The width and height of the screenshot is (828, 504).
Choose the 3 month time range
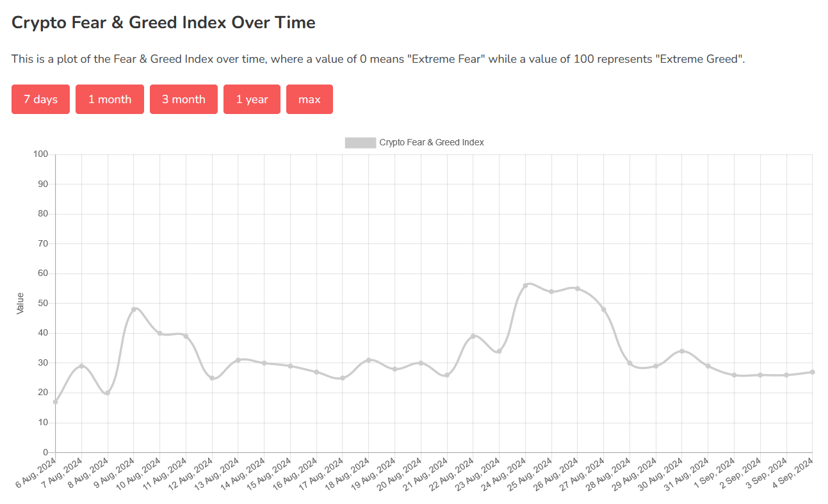click(184, 99)
